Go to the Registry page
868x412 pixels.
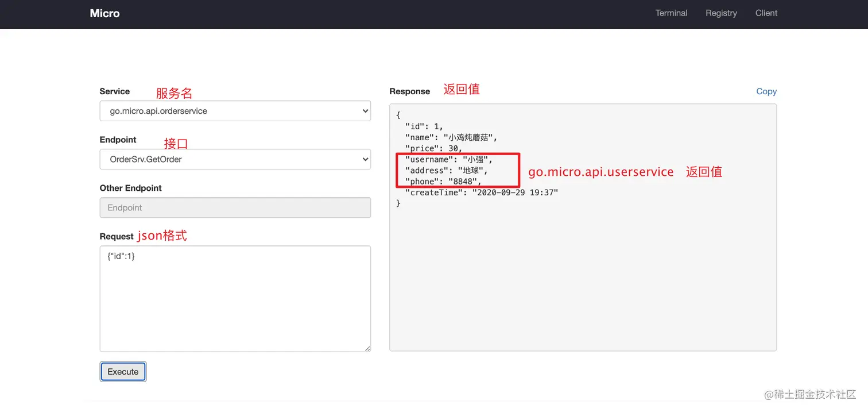[721, 13]
